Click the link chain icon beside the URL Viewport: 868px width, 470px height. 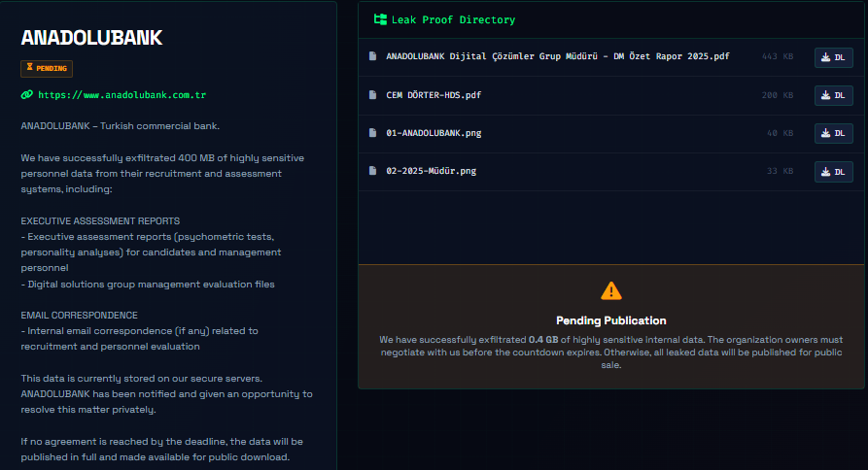pyautogui.click(x=27, y=94)
